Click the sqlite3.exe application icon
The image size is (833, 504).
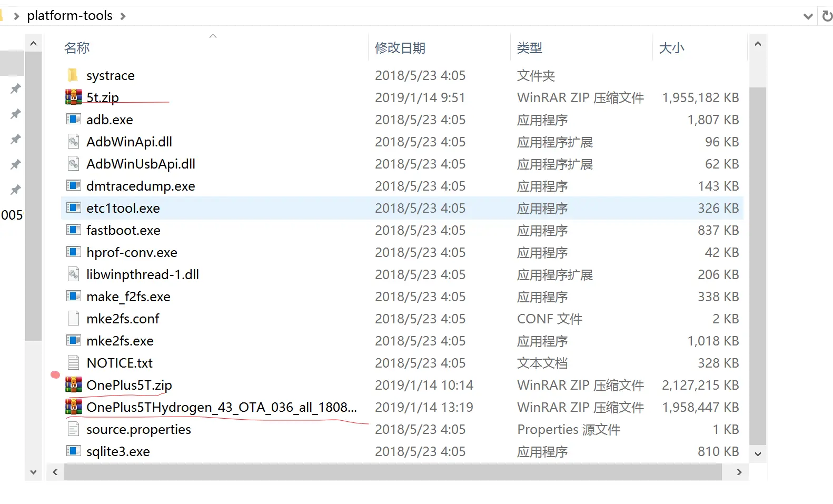coord(73,451)
